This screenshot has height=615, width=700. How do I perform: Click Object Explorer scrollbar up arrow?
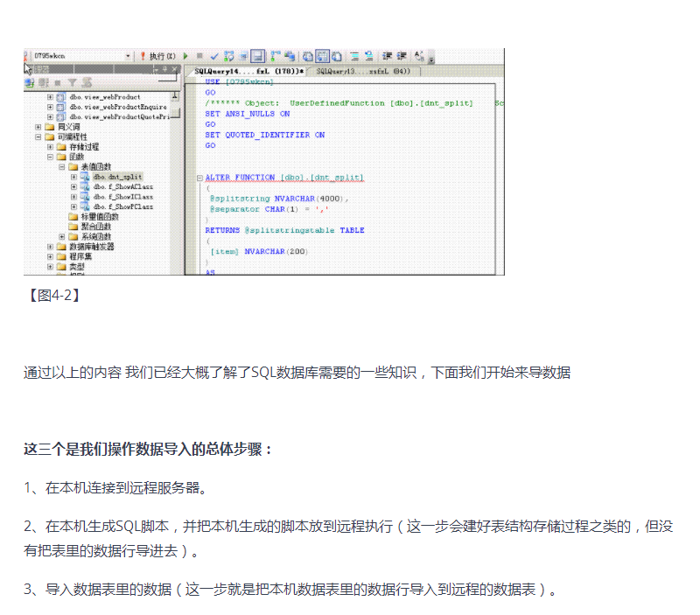click(175, 96)
